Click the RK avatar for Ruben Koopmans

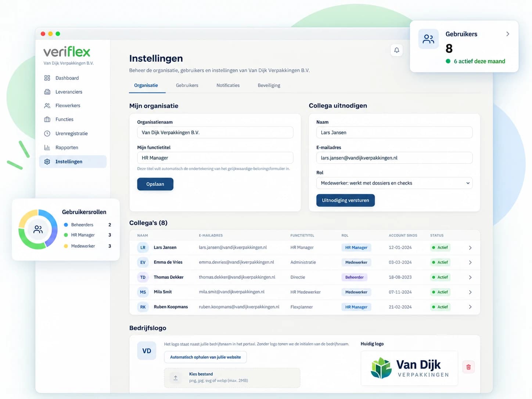pos(143,307)
